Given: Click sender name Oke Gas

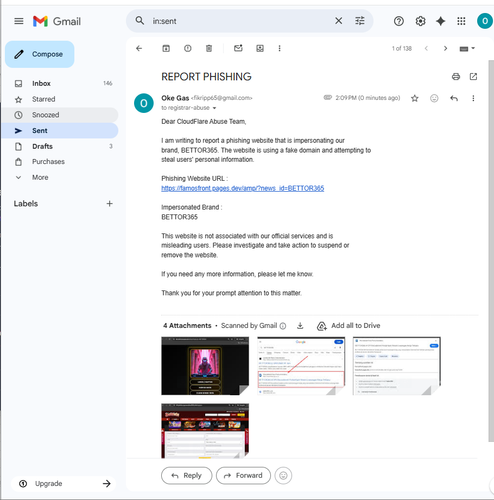Looking at the screenshot, I should [x=175, y=98].
